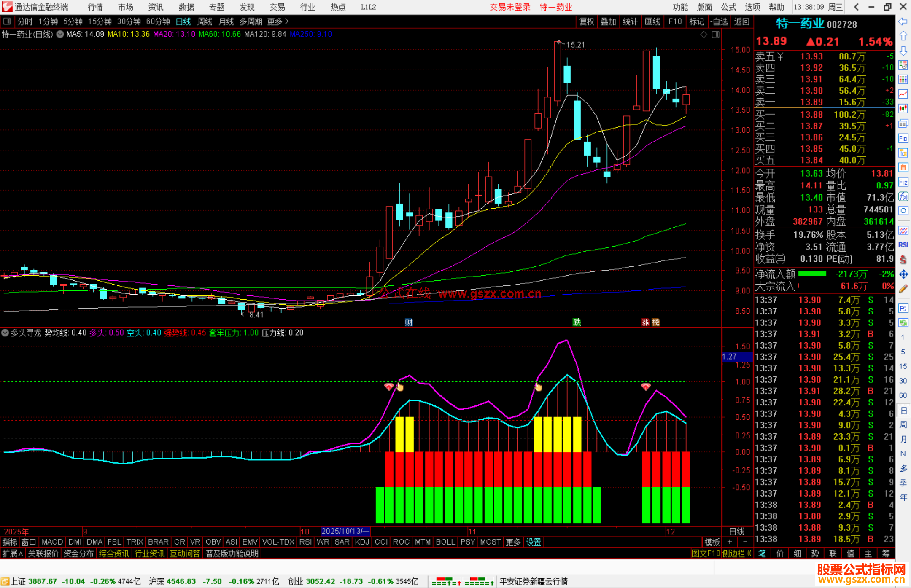Viewport: 911px width, 588px height.
Task: Click the 2025/10/13 date marker on timeline
Action: click(345, 531)
